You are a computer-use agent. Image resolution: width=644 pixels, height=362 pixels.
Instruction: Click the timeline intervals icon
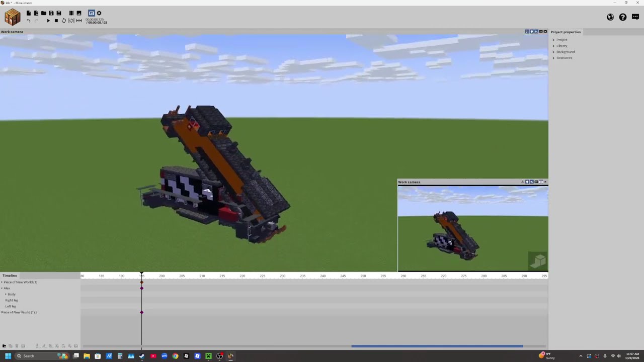pyautogui.click(x=79, y=21)
